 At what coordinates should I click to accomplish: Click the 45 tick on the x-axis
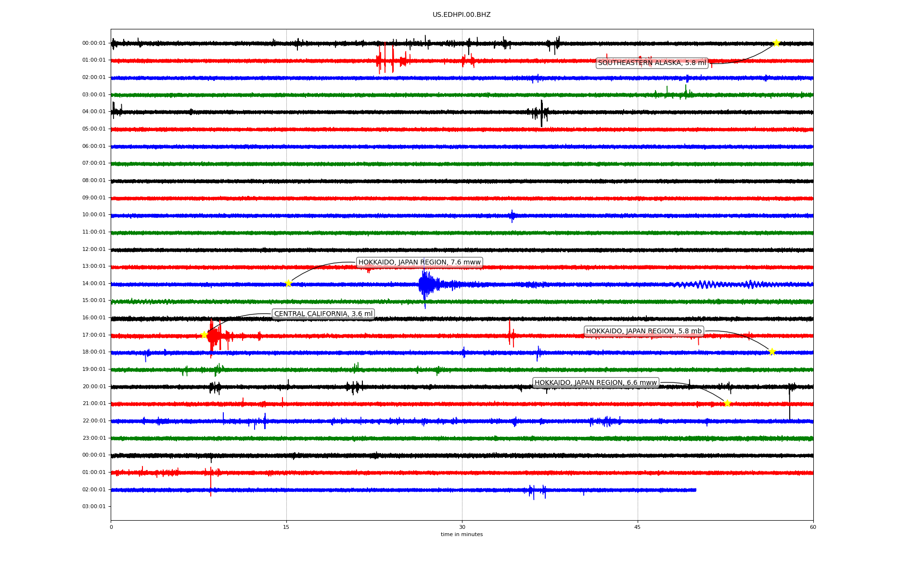click(638, 527)
